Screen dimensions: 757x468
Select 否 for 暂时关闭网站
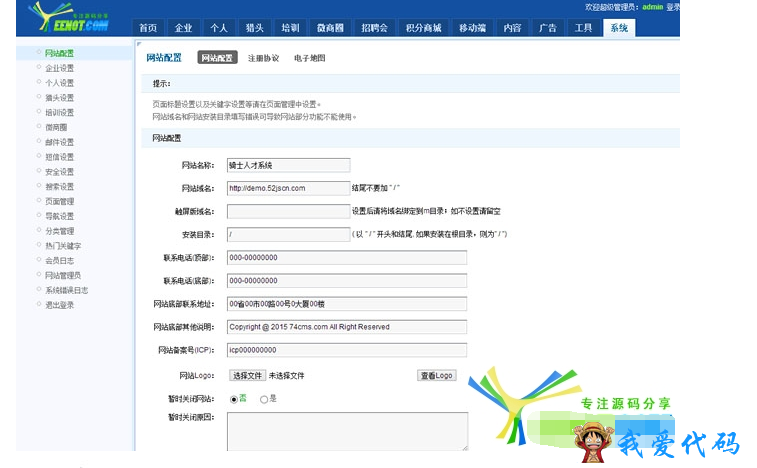click(x=234, y=399)
